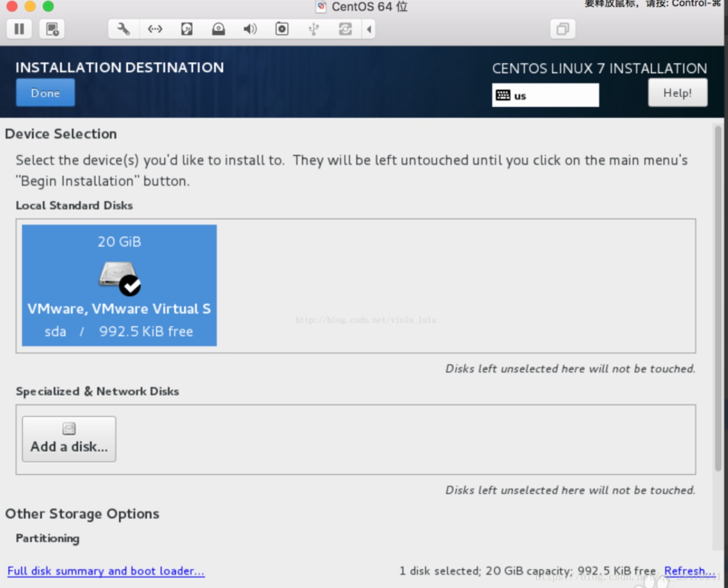Open the VM snapshot manager icon
Screen dimensions: 728x588
click(x=52, y=29)
